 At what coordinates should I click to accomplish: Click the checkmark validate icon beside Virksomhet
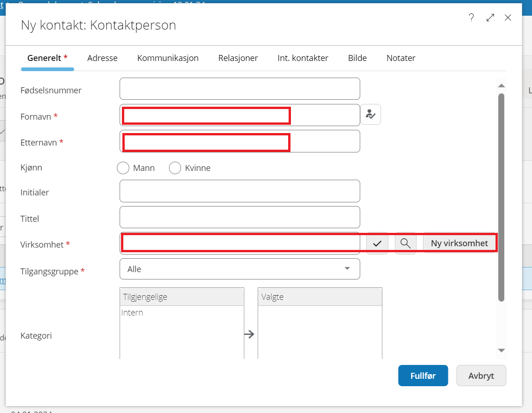pyautogui.click(x=377, y=243)
